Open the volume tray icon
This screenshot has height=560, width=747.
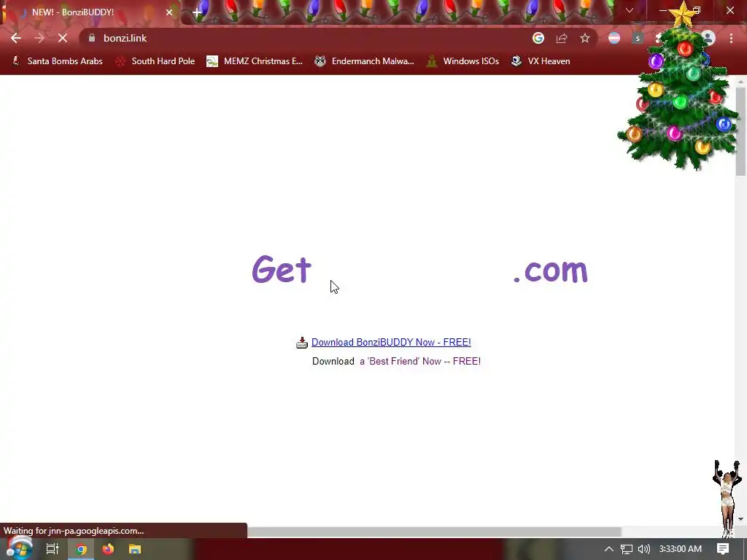[644, 549]
